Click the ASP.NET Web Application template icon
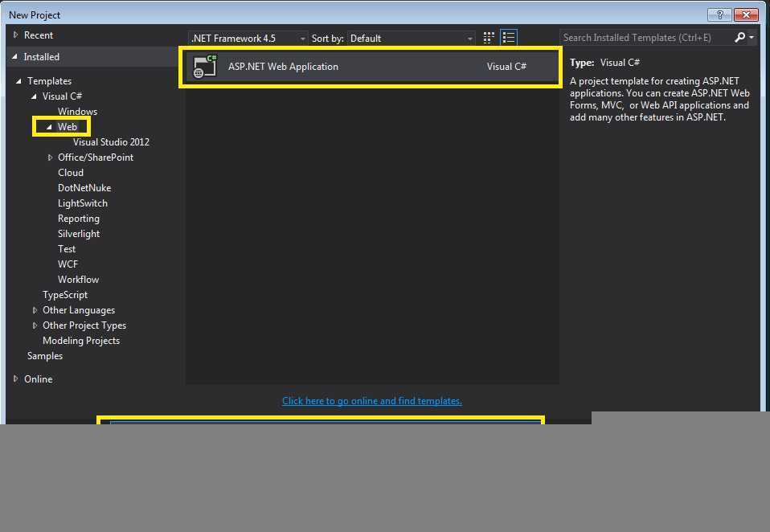This screenshot has height=532, width=770. pos(205,67)
